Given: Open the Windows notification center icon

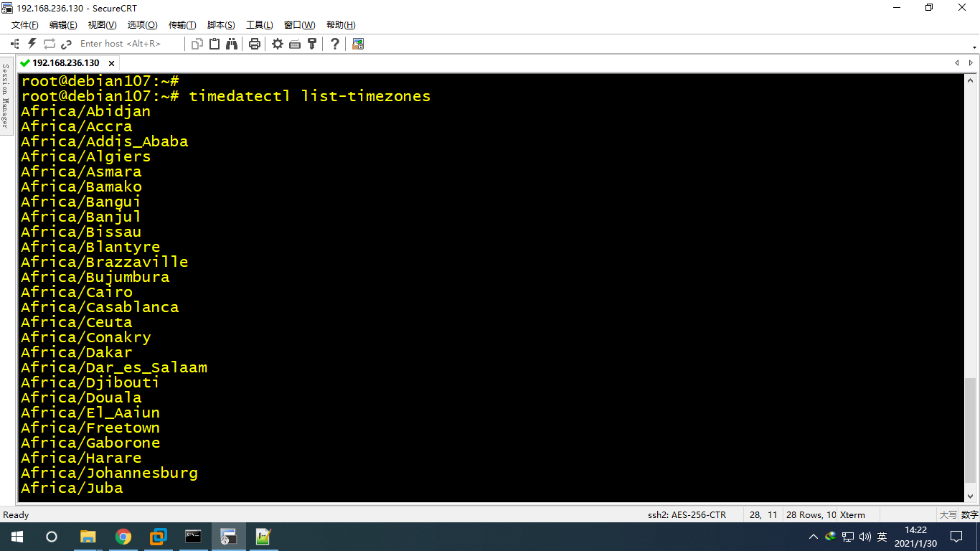Looking at the screenshot, I should coord(956,537).
